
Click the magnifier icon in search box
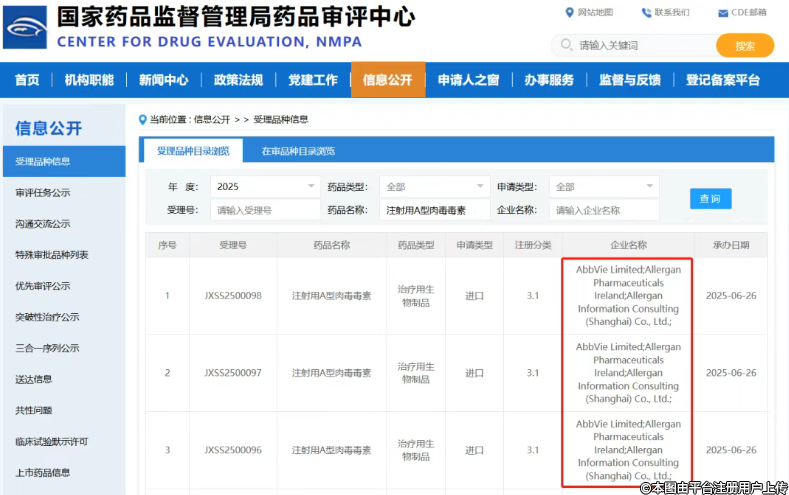(565, 46)
